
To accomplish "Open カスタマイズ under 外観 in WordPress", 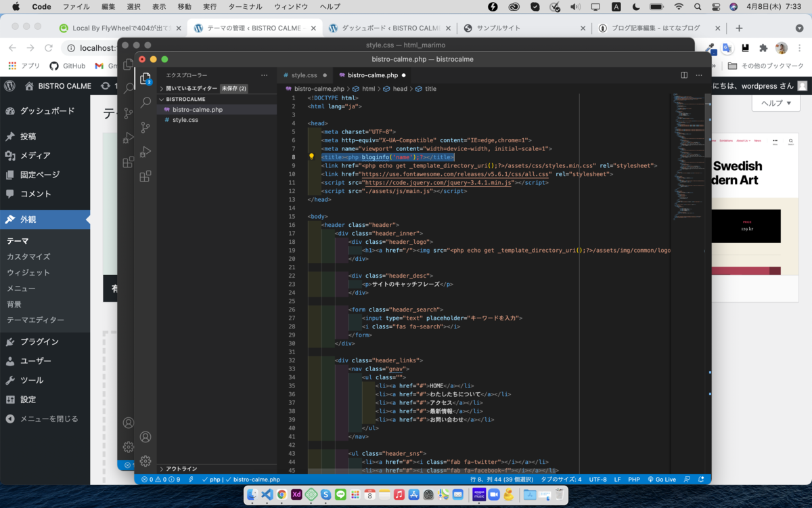I will pyautogui.click(x=28, y=257).
